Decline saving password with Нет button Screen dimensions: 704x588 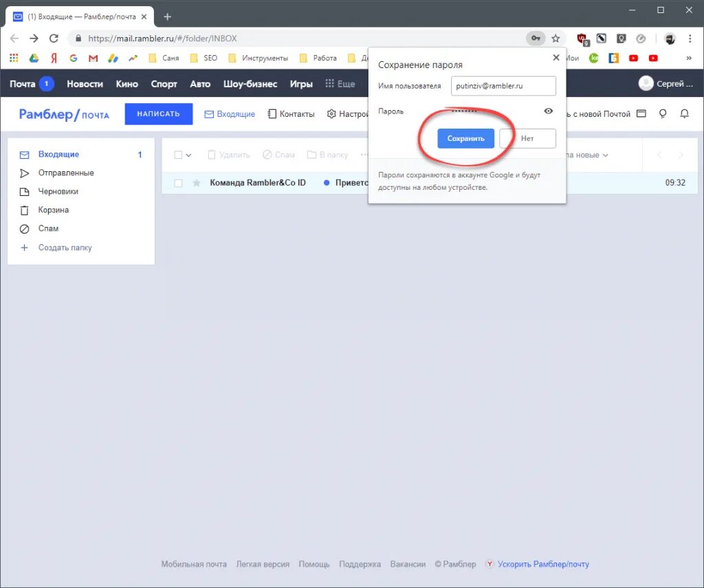[527, 138]
